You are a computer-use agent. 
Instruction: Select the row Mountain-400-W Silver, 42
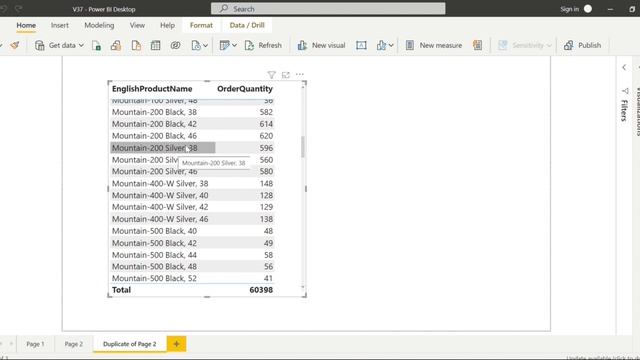coord(192,207)
